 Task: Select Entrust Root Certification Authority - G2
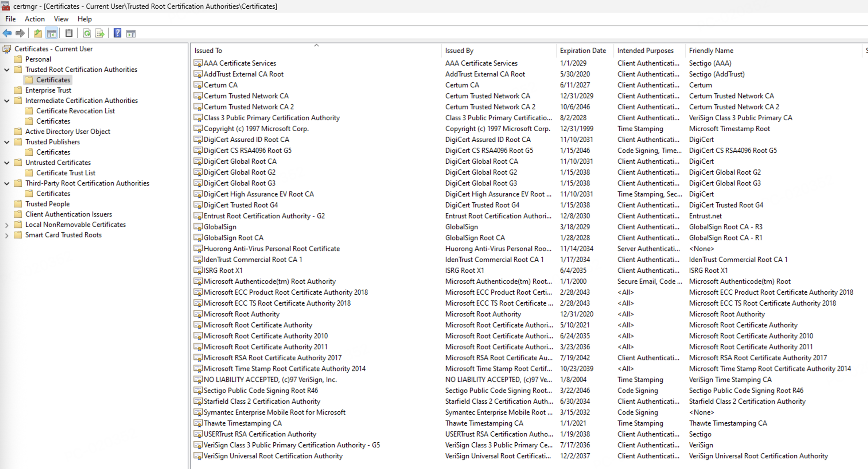[x=264, y=216]
